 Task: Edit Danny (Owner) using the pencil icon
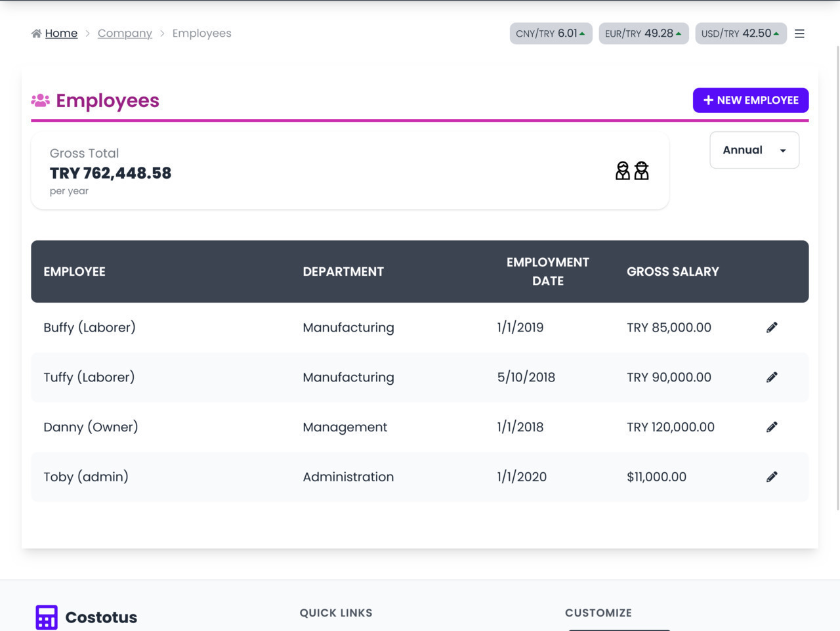(x=772, y=427)
